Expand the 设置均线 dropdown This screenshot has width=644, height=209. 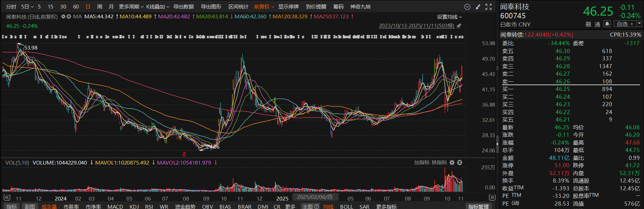[x=449, y=17]
